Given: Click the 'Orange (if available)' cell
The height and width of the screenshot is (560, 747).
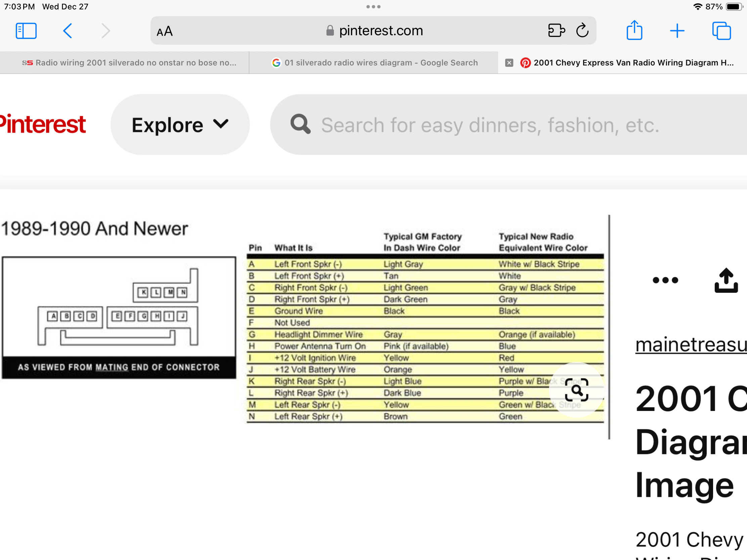Looking at the screenshot, I should coord(537,334).
